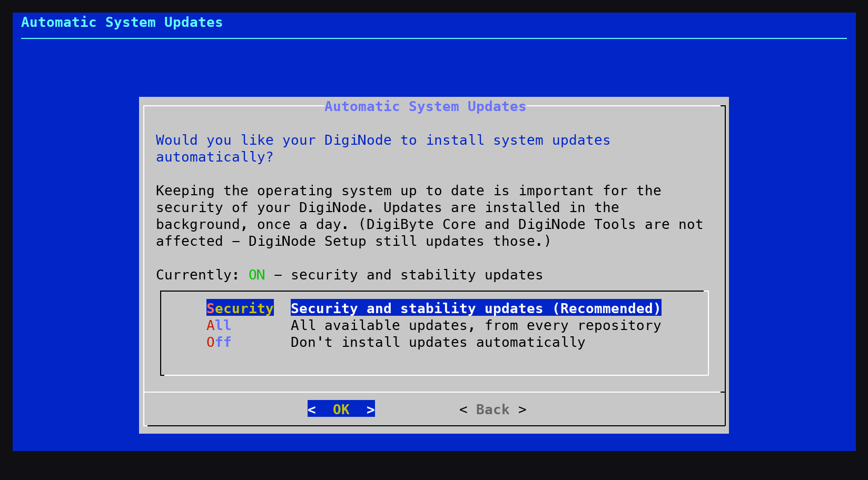Click the top-left 'Automatic System Updates' backtitle
The width and height of the screenshot is (868, 480).
(x=122, y=22)
